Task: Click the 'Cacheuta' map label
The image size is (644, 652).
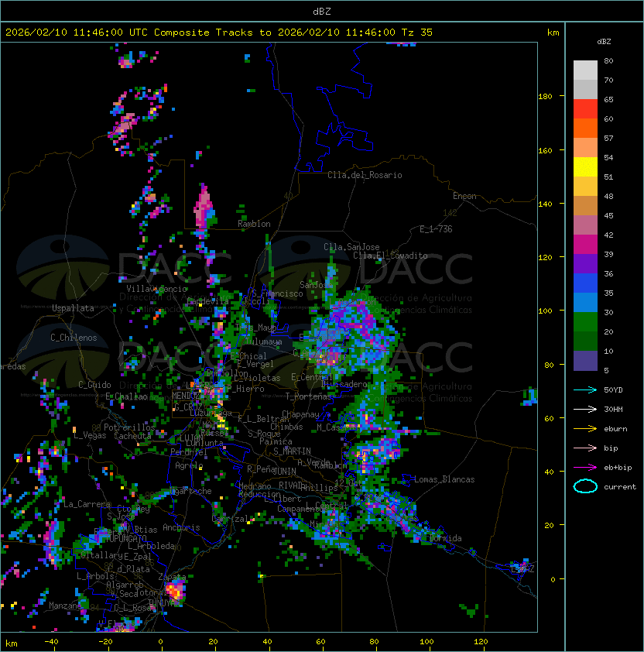Action: coord(132,436)
